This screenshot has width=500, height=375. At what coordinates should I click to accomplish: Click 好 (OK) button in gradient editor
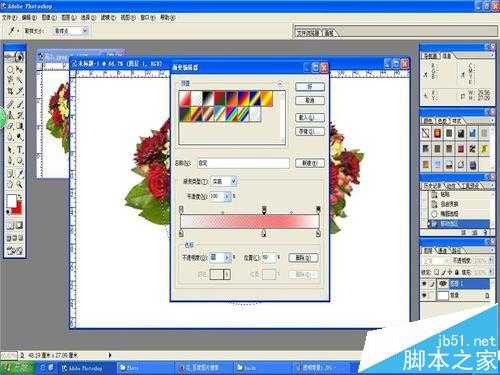point(310,87)
